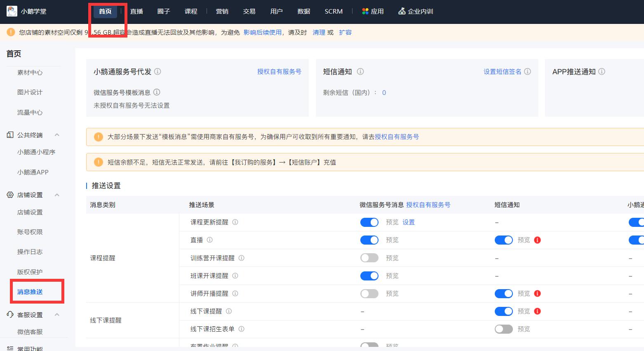
Task: Open the 应用 colorful grid icon
Action: pyautogui.click(x=365, y=11)
